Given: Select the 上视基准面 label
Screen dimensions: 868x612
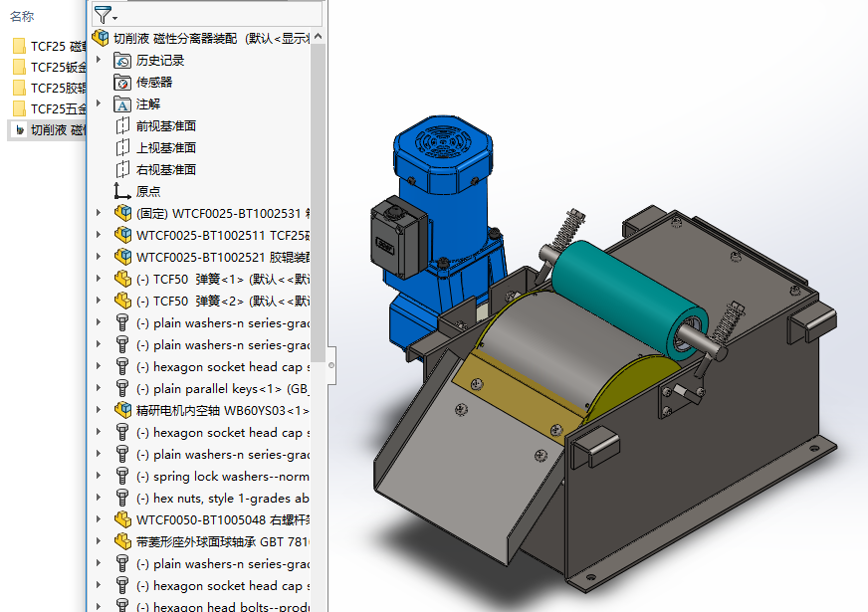Looking at the screenshot, I should (x=166, y=147).
